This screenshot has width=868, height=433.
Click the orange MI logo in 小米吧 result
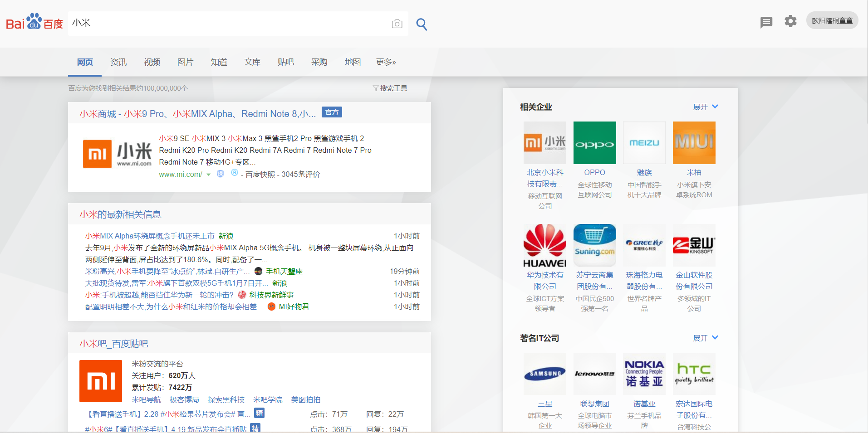[x=101, y=381]
